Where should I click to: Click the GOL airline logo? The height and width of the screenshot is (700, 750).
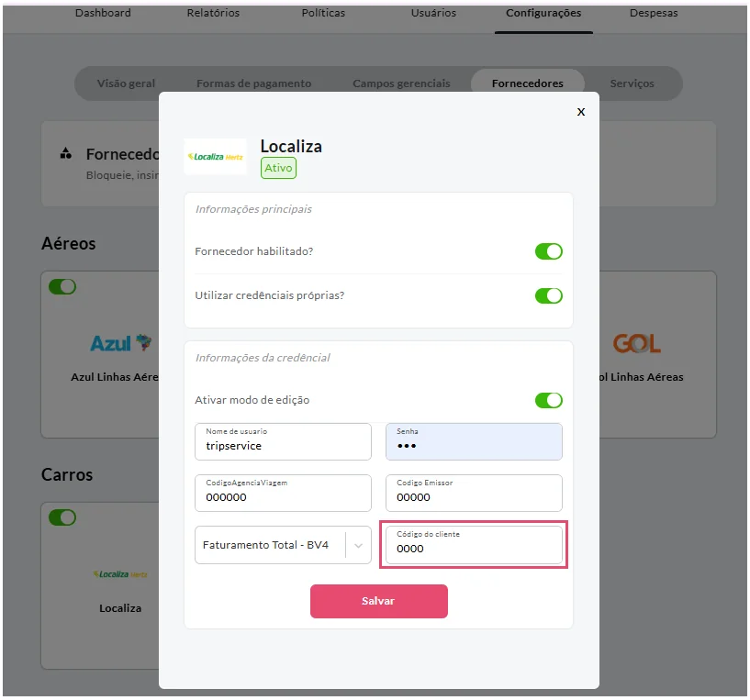[x=637, y=343]
